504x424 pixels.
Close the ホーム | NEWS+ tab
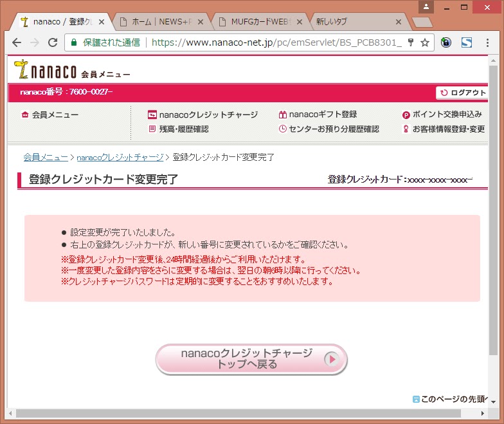tap(201, 22)
